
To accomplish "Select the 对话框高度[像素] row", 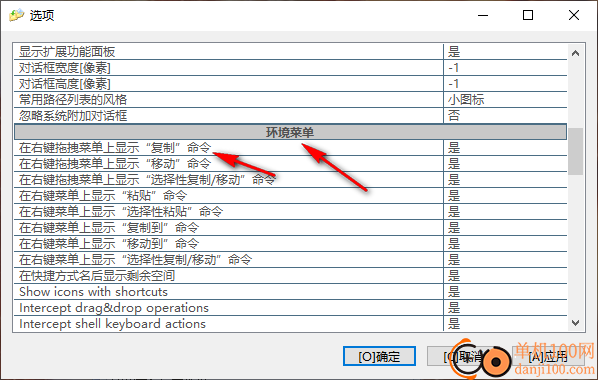I will pyautogui.click(x=290, y=84).
